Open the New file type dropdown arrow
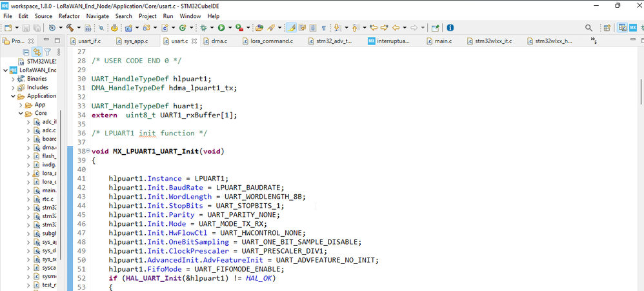This screenshot has width=644, height=291. pyautogui.click(x=16, y=28)
